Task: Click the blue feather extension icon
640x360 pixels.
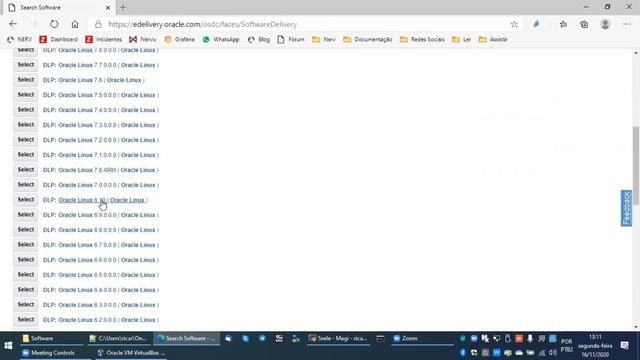Action: pyautogui.click(x=536, y=24)
